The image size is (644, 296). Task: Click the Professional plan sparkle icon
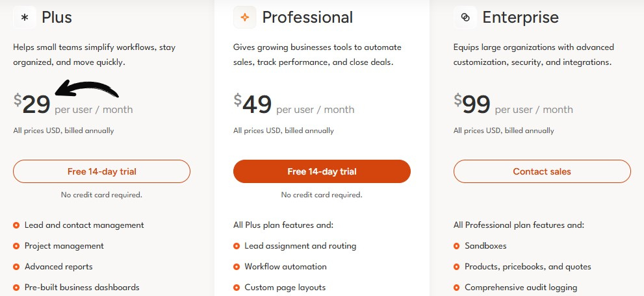click(x=244, y=18)
